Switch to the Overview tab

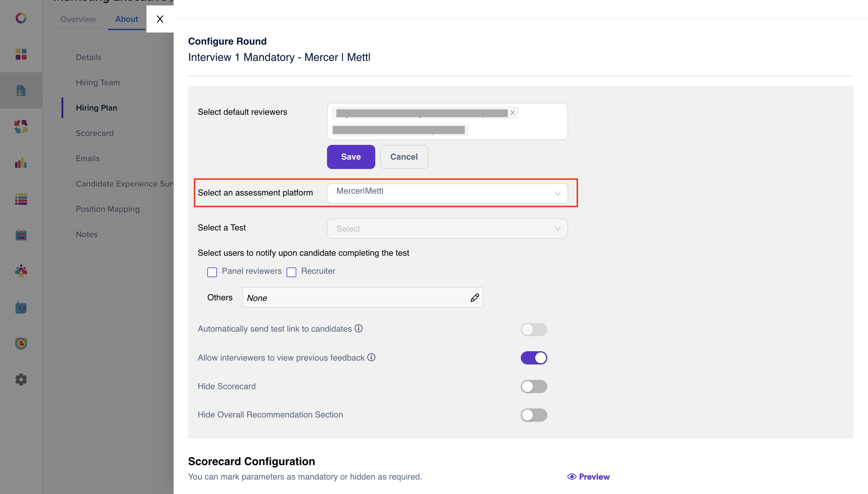tap(78, 19)
